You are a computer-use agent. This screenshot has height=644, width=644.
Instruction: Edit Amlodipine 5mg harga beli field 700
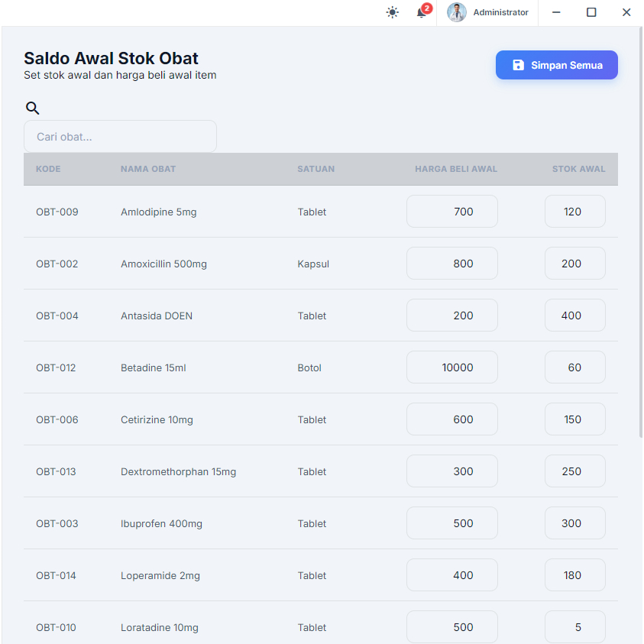tap(452, 211)
